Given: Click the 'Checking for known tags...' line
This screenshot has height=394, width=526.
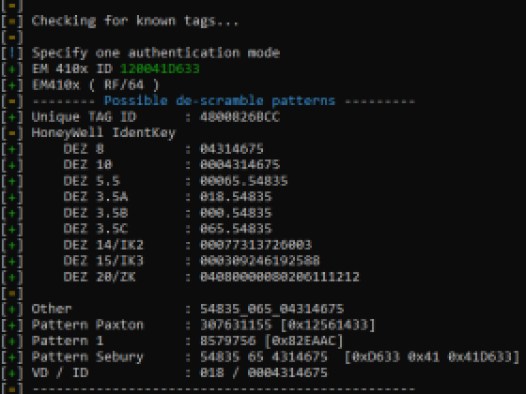Looking at the screenshot, I should 135,21.
